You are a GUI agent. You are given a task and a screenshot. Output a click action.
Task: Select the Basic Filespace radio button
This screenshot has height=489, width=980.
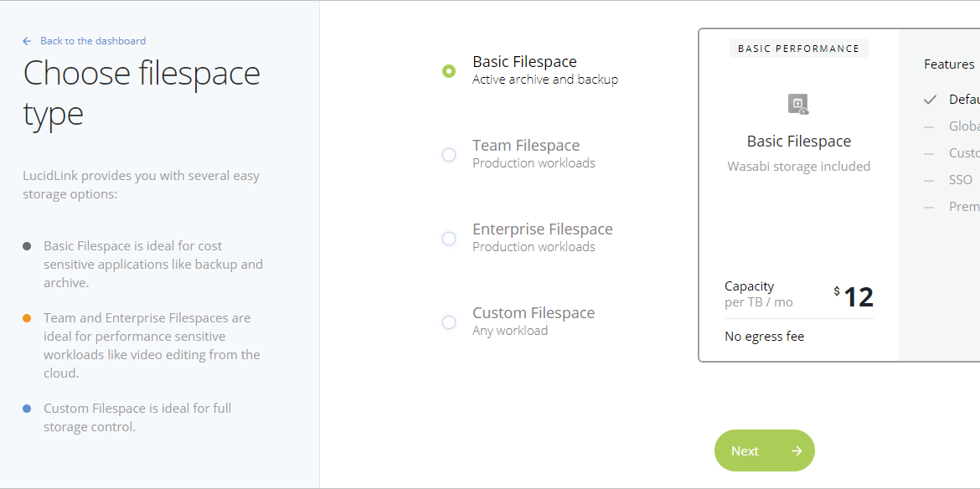pyautogui.click(x=449, y=71)
